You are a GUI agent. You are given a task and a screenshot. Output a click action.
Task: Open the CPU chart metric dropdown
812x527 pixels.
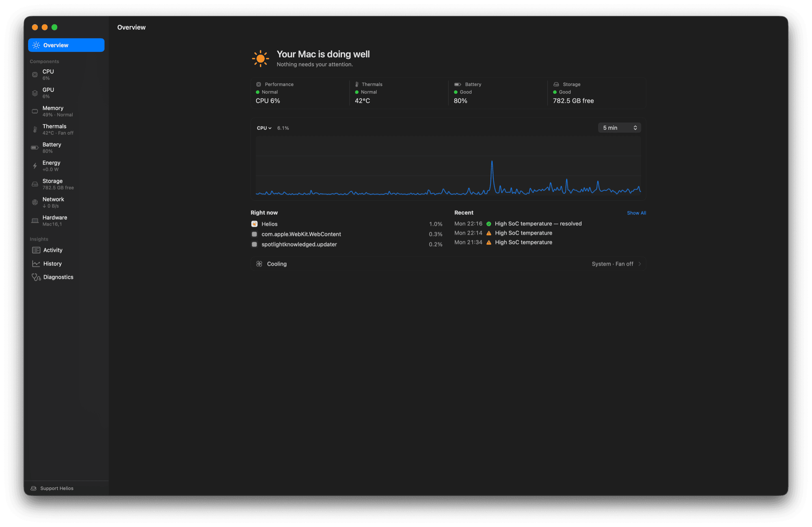[x=264, y=128]
